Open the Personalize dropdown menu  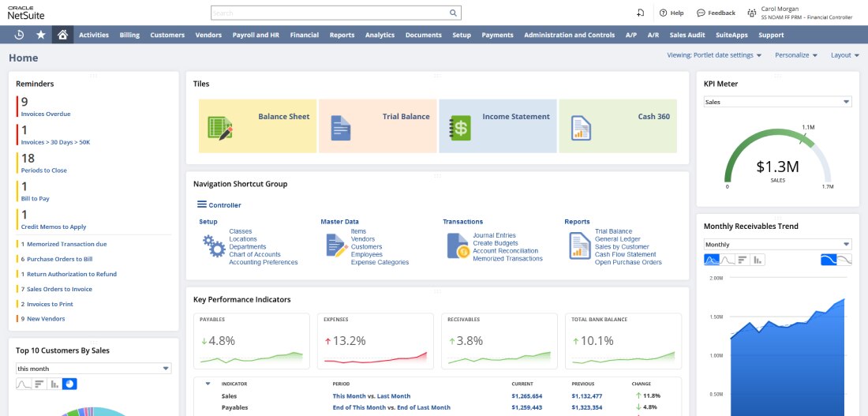(795, 55)
